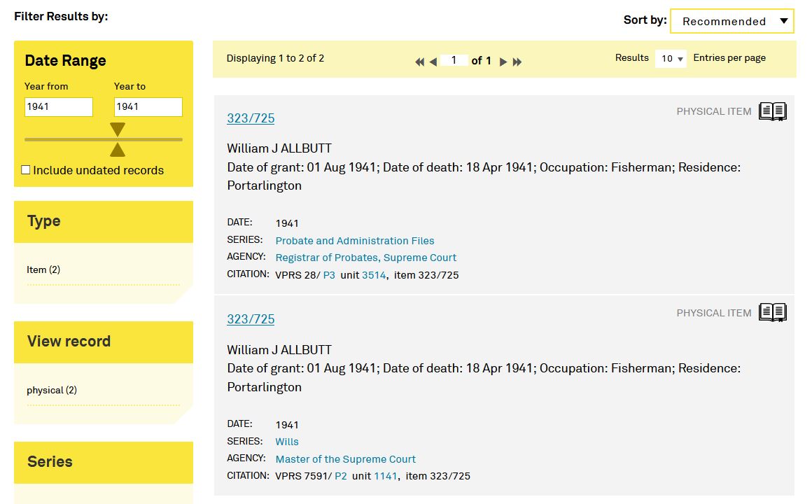Open unit 3514 citation link
Screen dimensions: 812x504
click(x=374, y=275)
